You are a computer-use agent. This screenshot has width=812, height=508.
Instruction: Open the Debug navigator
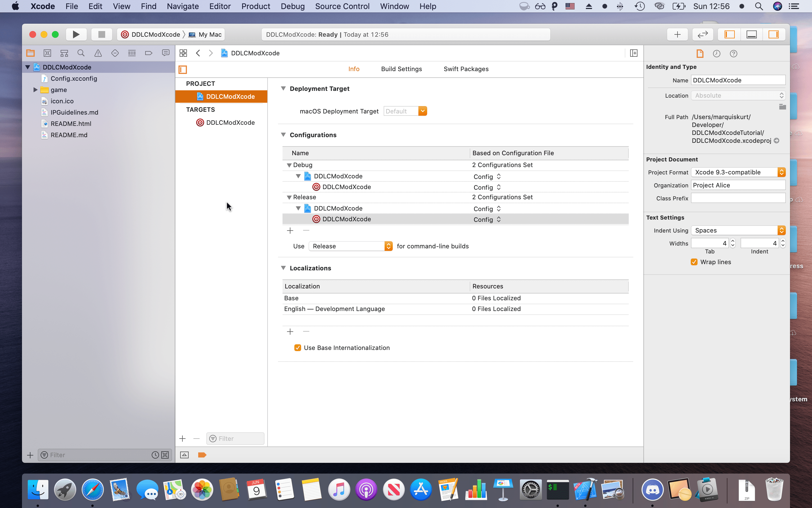pos(132,53)
